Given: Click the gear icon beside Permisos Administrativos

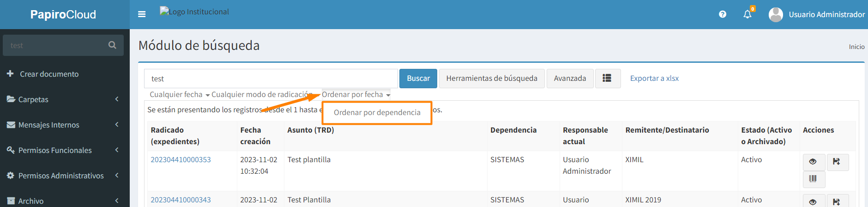Looking at the screenshot, I should 11,176.
